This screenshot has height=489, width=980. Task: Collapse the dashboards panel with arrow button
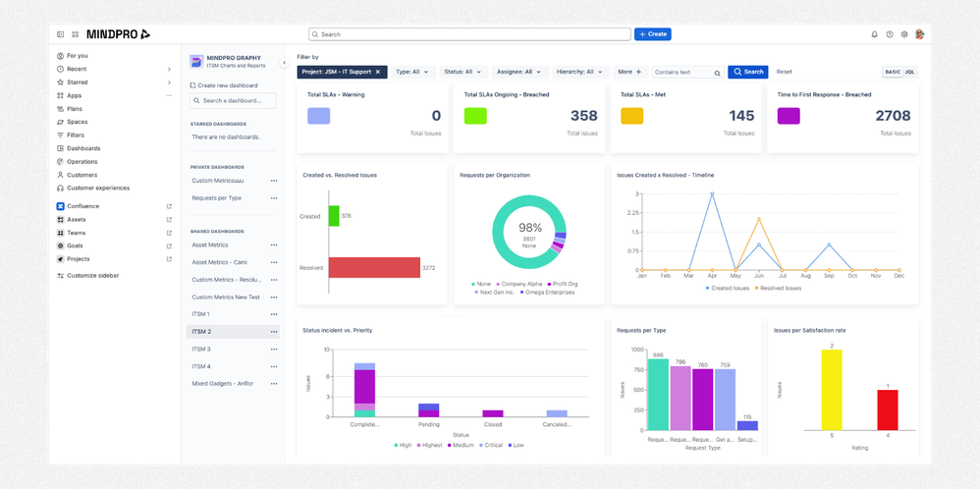pyautogui.click(x=284, y=63)
